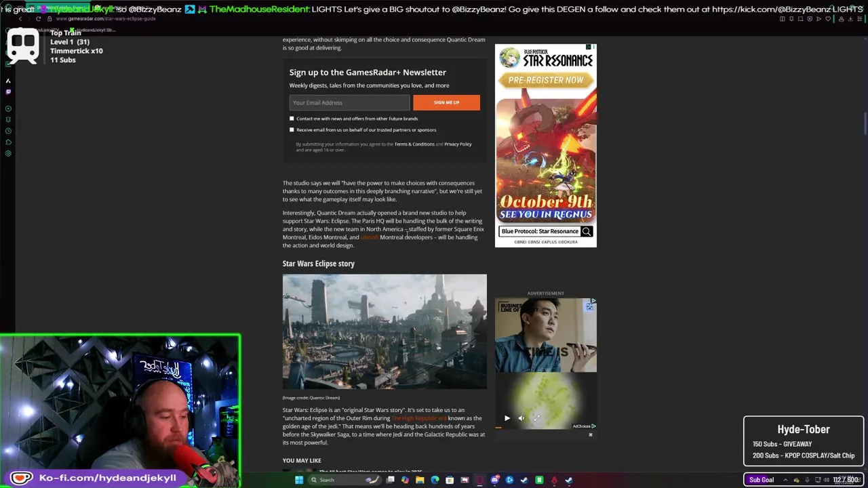Click the browser back arrow
868x488 pixels.
pyautogui.click(x=20, y=19)
